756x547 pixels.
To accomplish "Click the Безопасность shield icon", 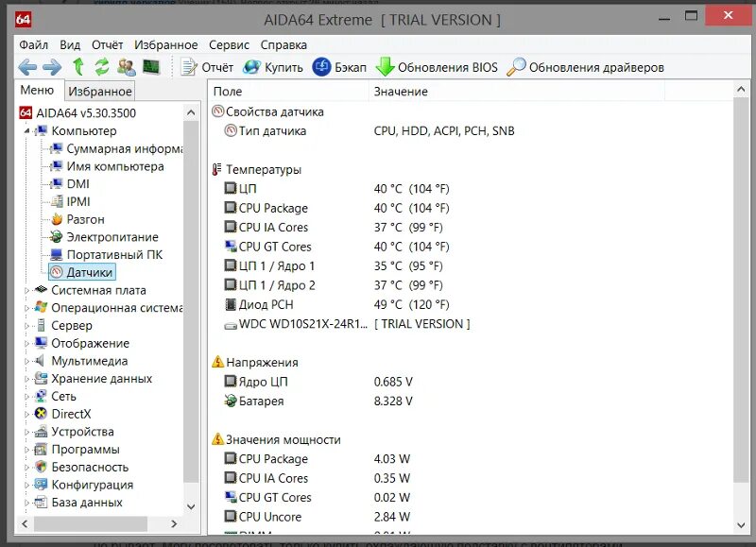I will pyautogui.click(x=41, y=467).
